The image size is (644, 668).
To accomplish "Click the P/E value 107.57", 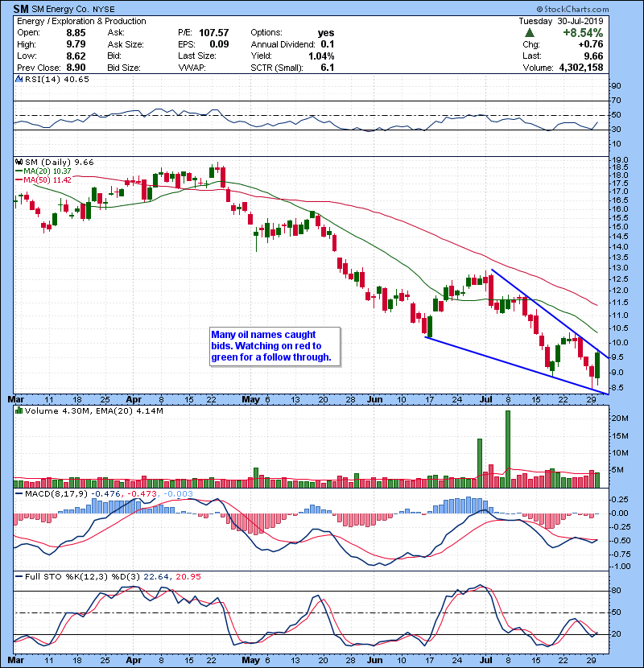I will 214,33.
